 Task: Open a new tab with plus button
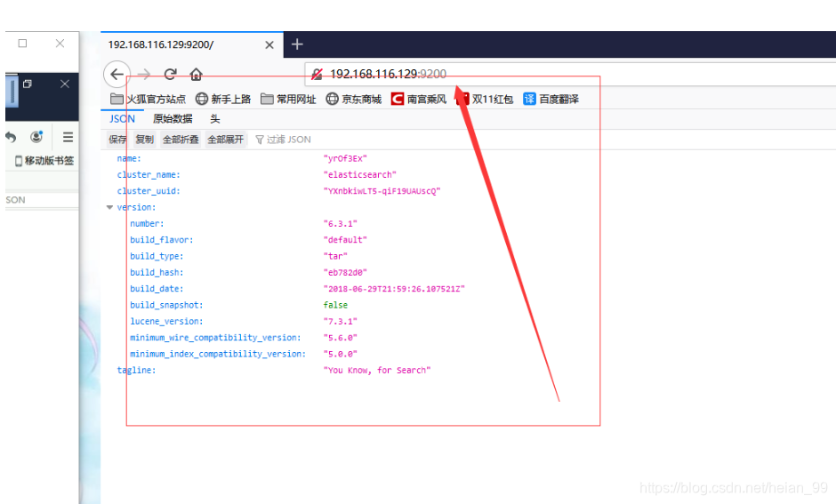coord(297,44)
